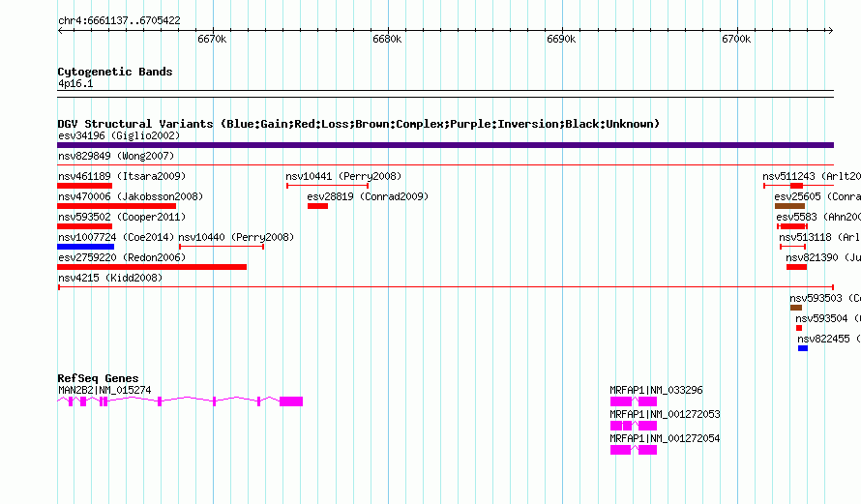Screen dimensions: 861x504
Task: Click the nsv10441 (Perry2008) variant span
Action: (x=327, y=186)
